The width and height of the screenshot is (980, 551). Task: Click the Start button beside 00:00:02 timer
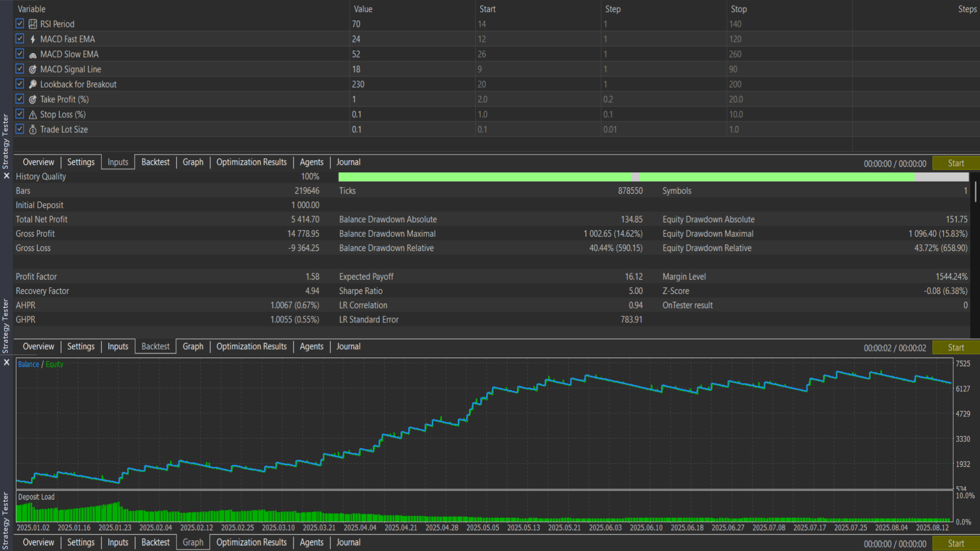coord(955,347)
